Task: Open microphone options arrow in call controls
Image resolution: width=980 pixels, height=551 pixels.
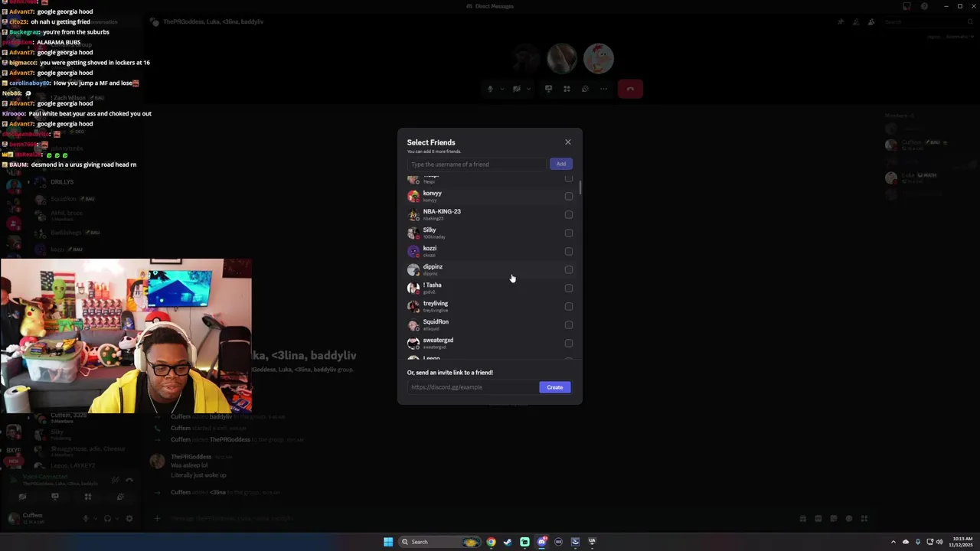Action: 502,89
